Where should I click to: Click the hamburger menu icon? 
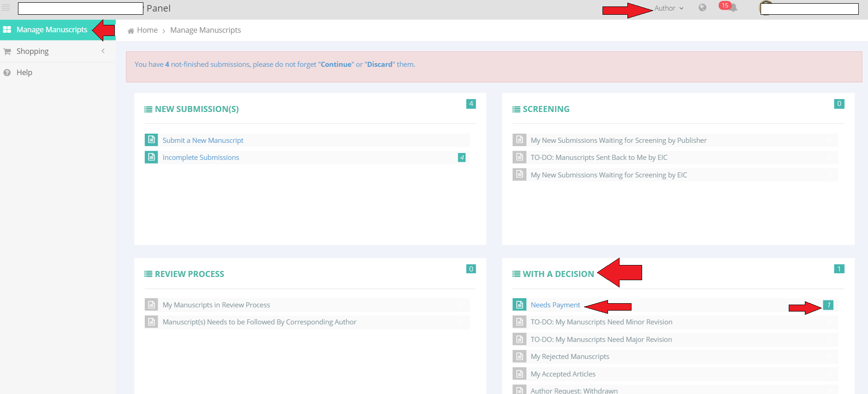click(x=6, y=8)
